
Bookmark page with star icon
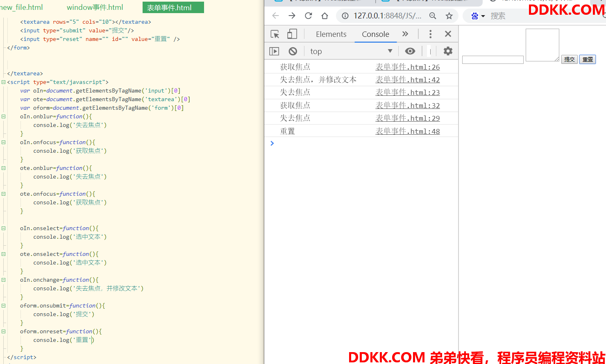(449, 16)
